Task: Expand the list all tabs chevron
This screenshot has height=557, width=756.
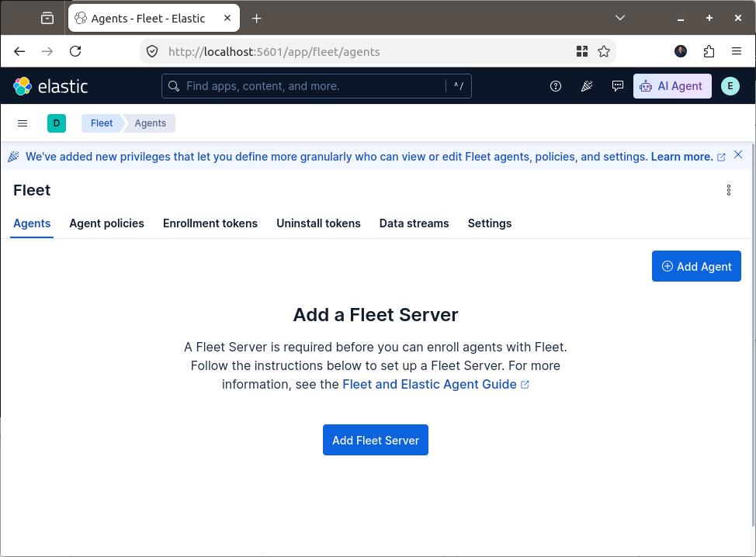Action: pyautogui.click(x=620, y=18)
